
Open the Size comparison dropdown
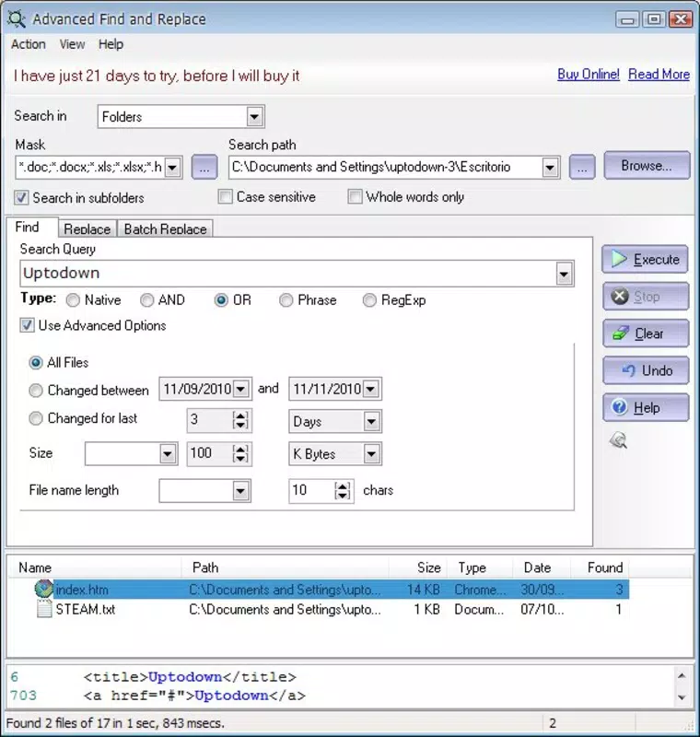point(168,454)
